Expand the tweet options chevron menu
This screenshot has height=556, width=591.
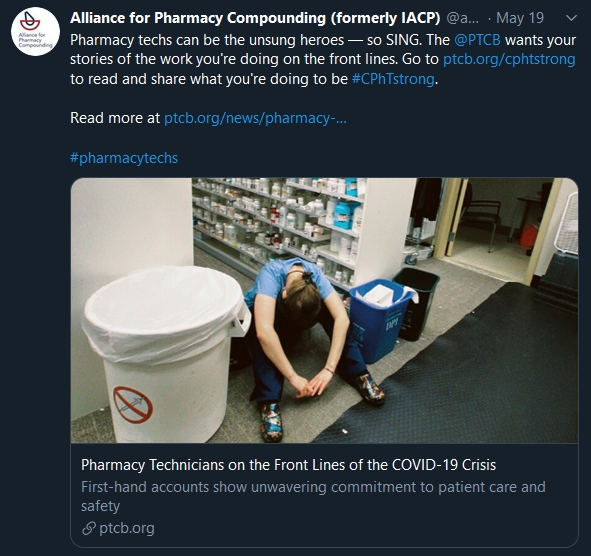coord(571,18)
